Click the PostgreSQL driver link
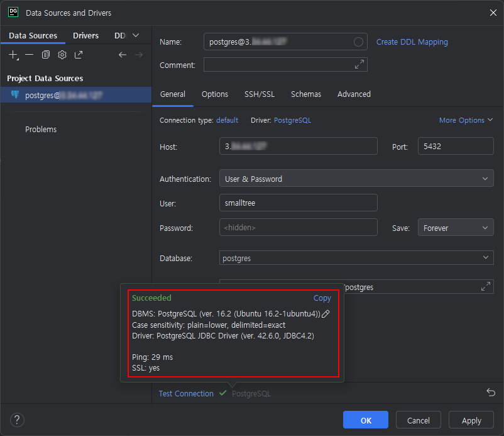Screen dimensions: 504x436 [292, 120]
